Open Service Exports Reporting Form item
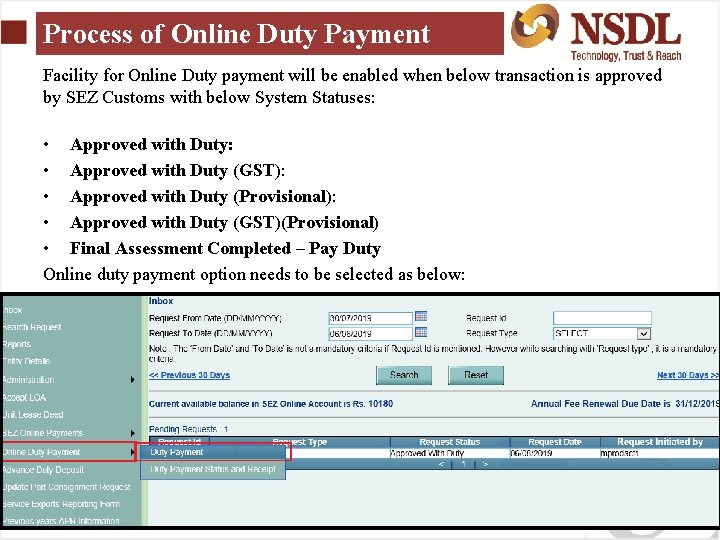 tap(61, 504)
